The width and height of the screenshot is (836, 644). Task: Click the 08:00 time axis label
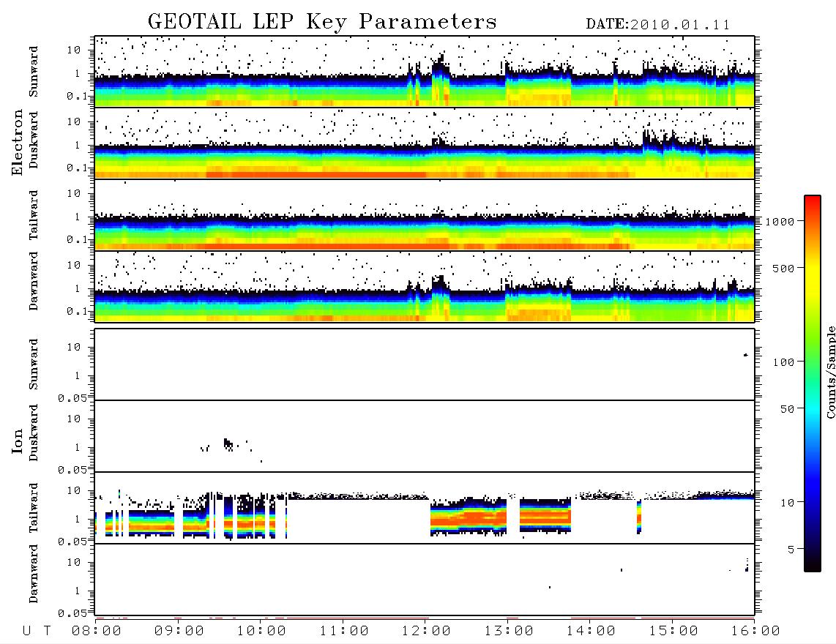(97, 632)
